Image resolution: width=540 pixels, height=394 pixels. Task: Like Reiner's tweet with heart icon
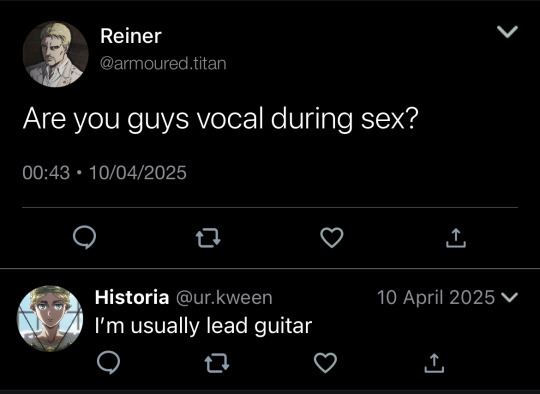[x=332, y=238]
